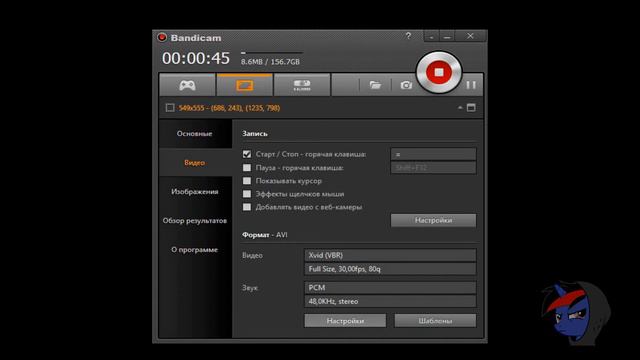The height and width of the screenshot is (360, 640).
Task: Take a screenshot with camera icon
Action: coord(406,85)
